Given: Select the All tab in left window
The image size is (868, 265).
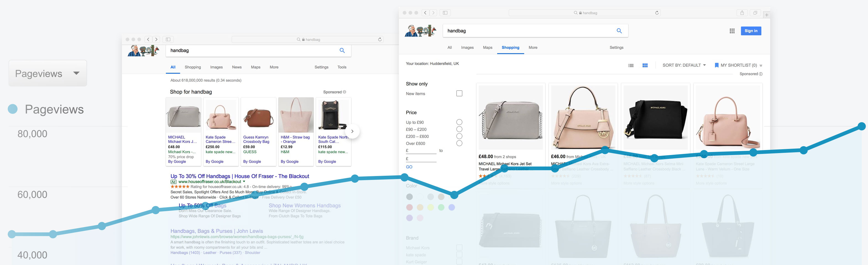Looking at the screenshot, I should [173, 67].
